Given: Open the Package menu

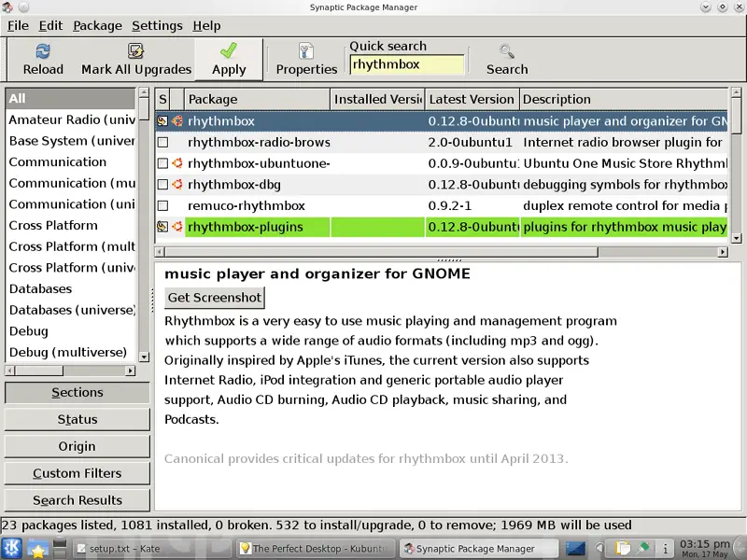Looking at the screenshot, I should click(97, 26).
